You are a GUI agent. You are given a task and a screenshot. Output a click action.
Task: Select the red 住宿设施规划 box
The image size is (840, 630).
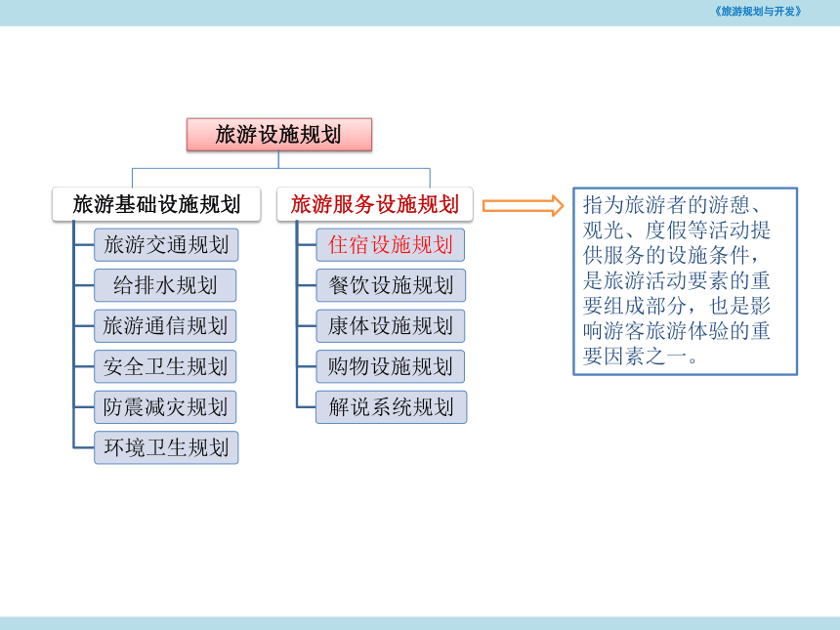(x=391, y=245)
